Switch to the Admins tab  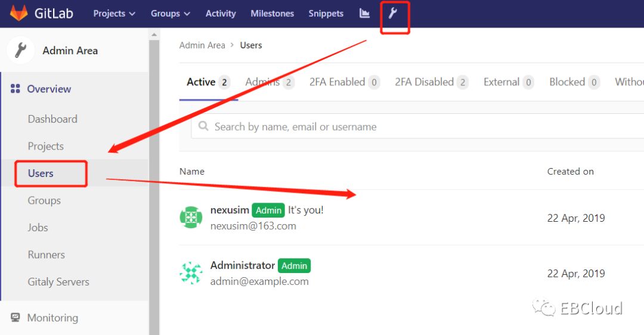click(x=269, y=82)
